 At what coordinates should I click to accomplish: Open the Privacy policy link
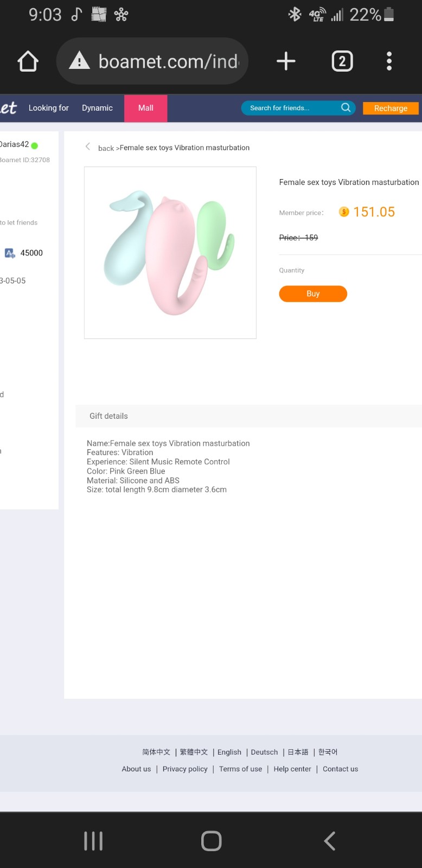tap(185, 769)
